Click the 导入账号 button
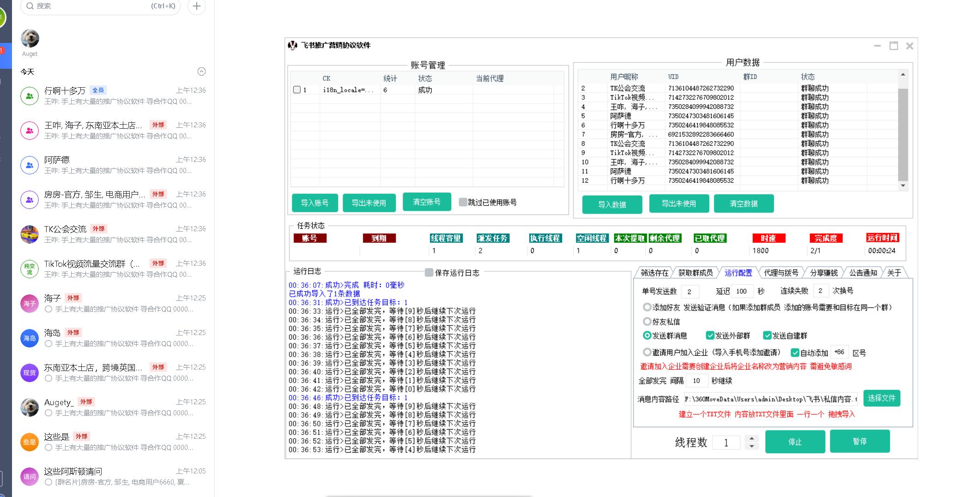Image resolution: width=980 pixels, height=497 pixels. point(315,203)
